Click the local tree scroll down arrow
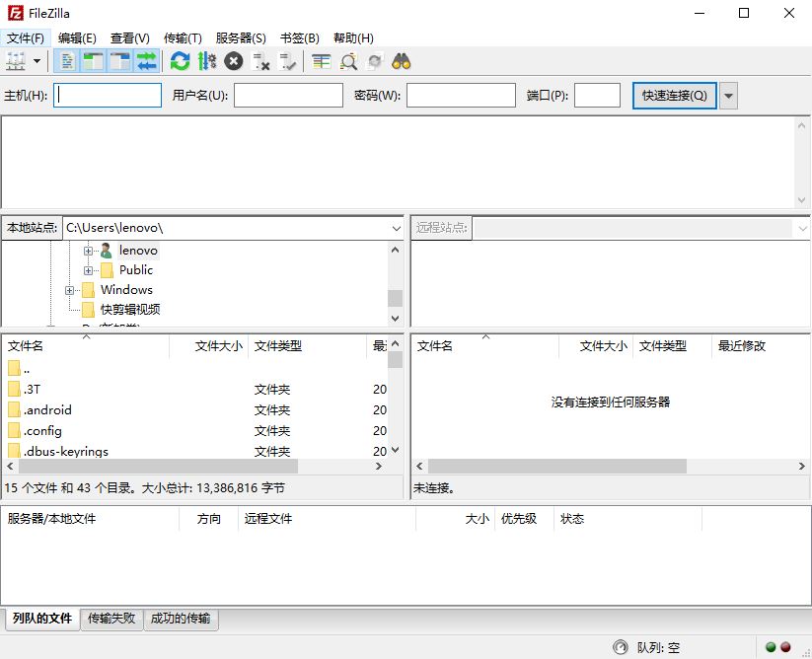The image size is (812, 659). tap(395, 319)
